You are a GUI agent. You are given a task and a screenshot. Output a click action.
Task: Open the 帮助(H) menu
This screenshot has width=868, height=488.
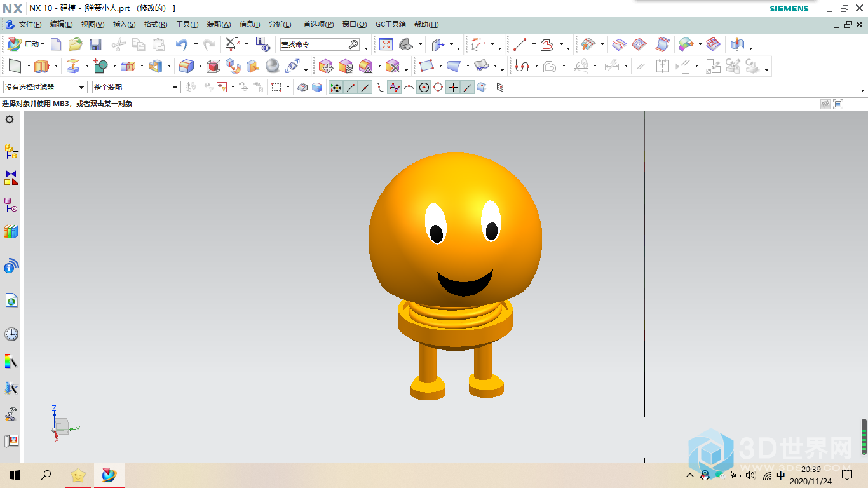click(x=426, y=24)
